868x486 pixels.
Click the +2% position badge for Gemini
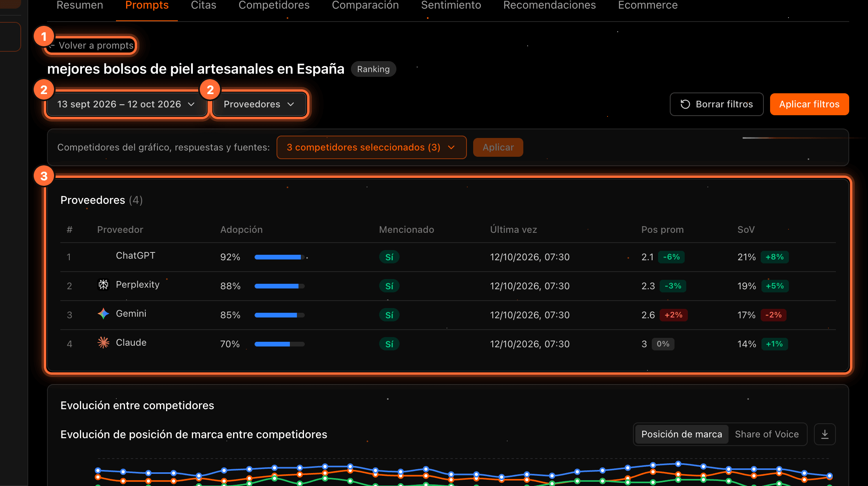[673, 315]
